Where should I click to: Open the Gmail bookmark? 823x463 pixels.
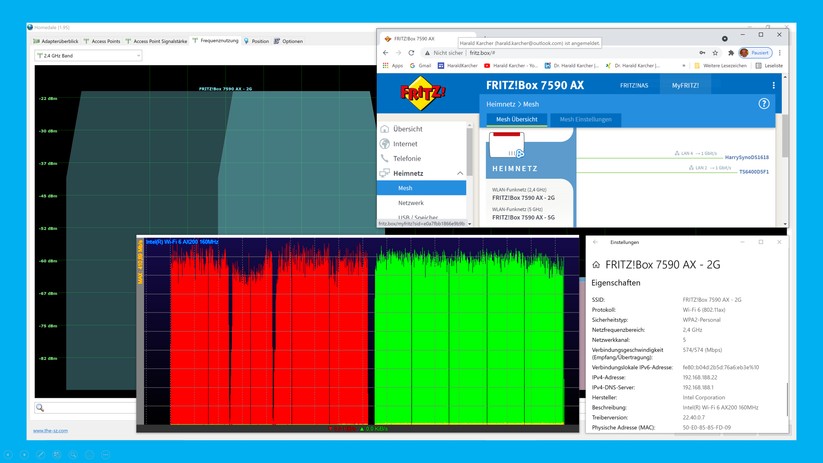point(420,66)
